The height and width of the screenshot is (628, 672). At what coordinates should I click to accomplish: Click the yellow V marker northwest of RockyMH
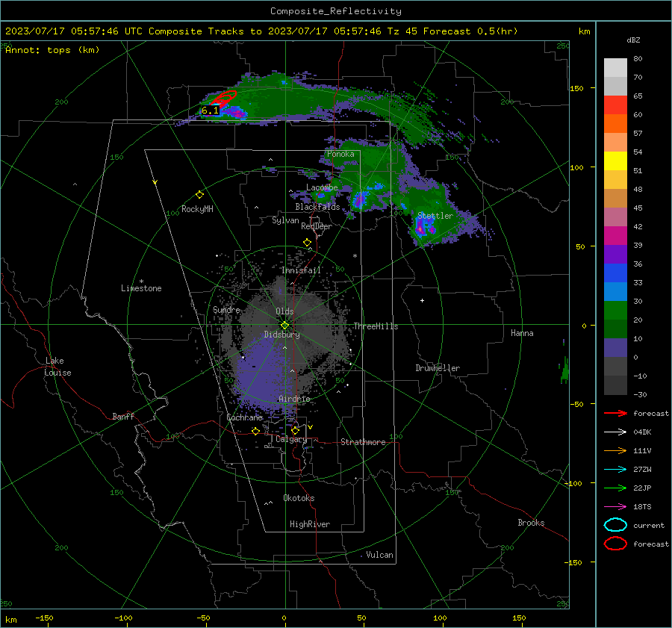pos(155,182)
